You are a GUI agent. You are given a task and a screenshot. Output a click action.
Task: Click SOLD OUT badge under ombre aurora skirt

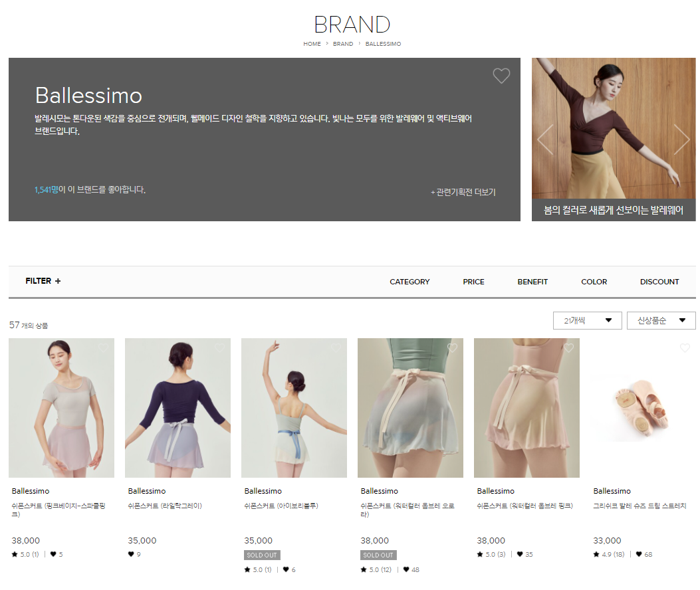[x=378, y=555]
